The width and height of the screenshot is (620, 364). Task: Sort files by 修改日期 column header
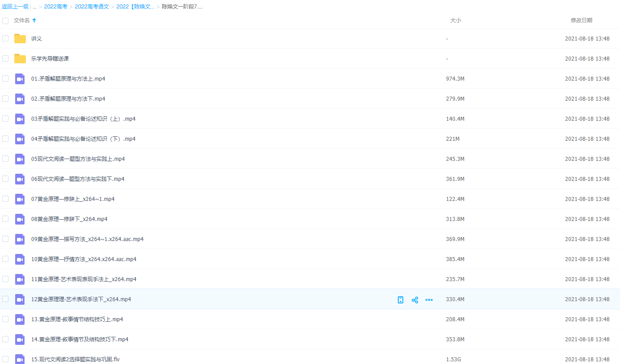pos(581,20)
